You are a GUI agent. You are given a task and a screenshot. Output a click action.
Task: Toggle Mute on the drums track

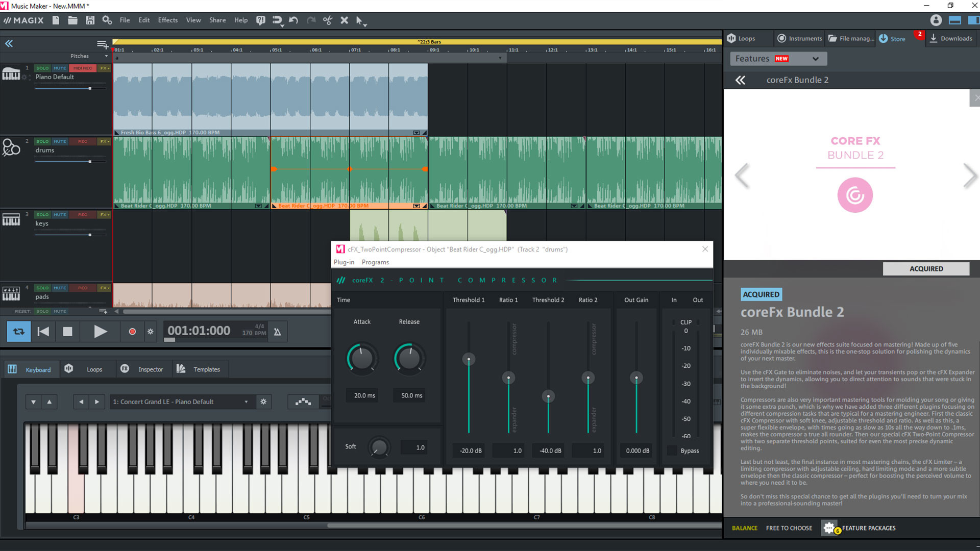tap(60, 141)
